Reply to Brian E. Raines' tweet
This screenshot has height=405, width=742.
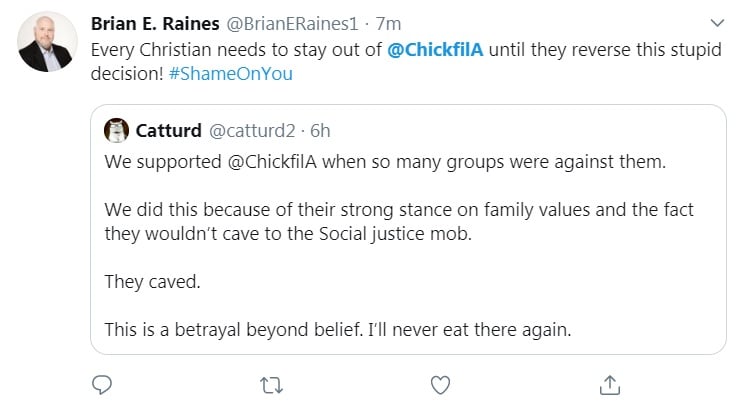100,384
